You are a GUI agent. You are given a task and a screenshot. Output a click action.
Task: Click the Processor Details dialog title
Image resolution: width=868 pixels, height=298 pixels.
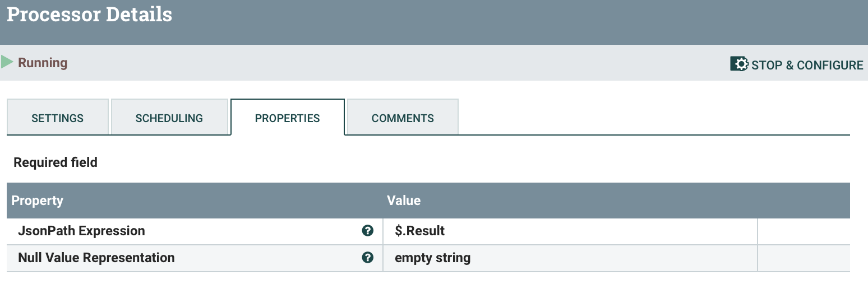(x=89, y=14)
